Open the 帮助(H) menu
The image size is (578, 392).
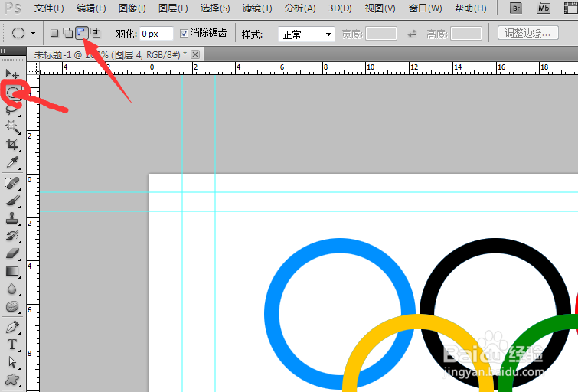pos(470,8)
